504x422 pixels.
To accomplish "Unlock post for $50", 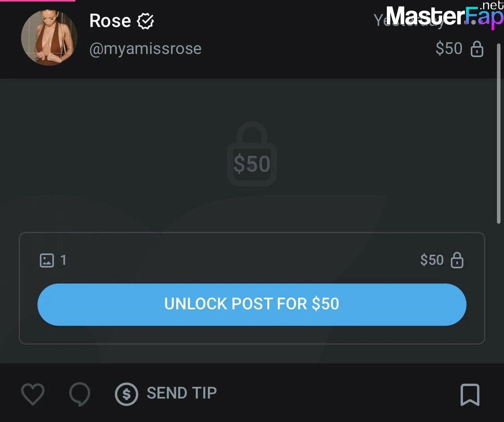I will point(252,304).
